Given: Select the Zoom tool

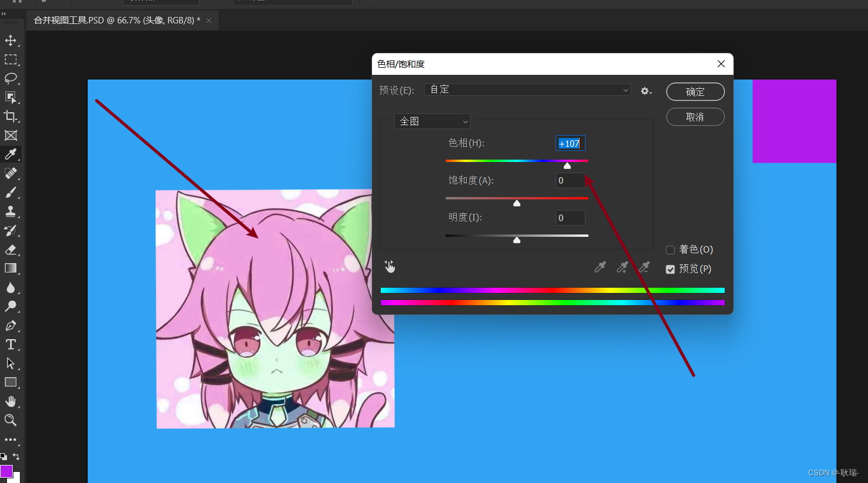Looking at the screenshot, I should tap(12, 420).
